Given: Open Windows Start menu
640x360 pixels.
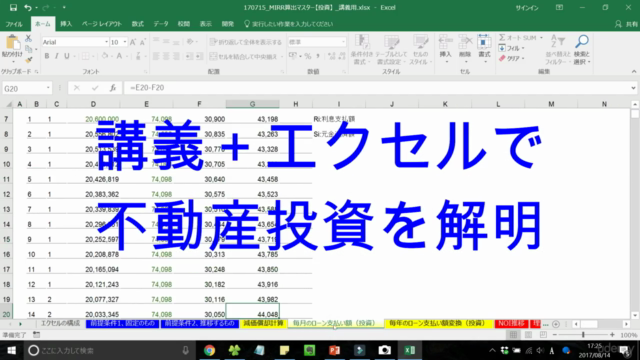Looking at the screenshot, I should 11,351.
